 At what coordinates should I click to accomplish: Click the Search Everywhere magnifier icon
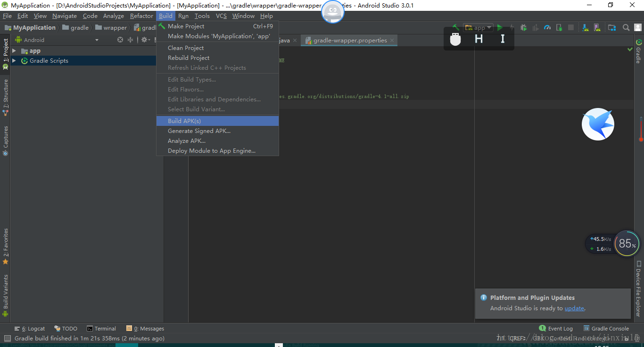tap(626, 28)
